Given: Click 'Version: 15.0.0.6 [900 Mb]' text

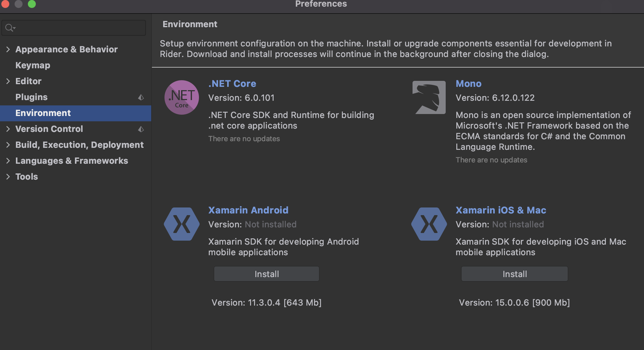Looking at the screenshot, I should [x=514, y=303].
